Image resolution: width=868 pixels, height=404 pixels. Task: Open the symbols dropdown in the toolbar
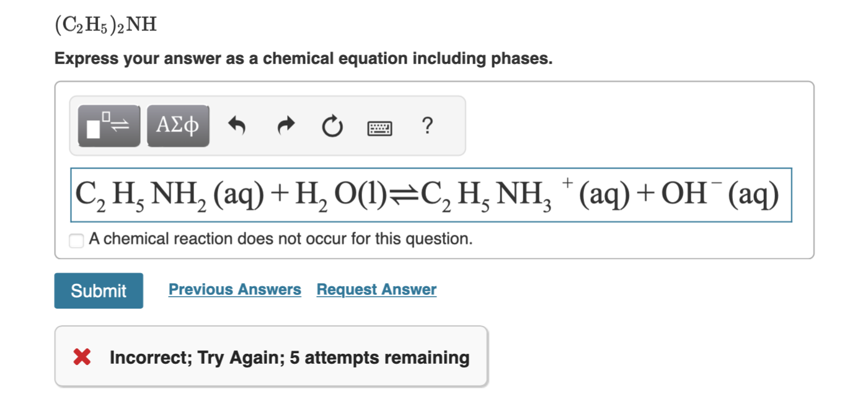pos(178,125)
